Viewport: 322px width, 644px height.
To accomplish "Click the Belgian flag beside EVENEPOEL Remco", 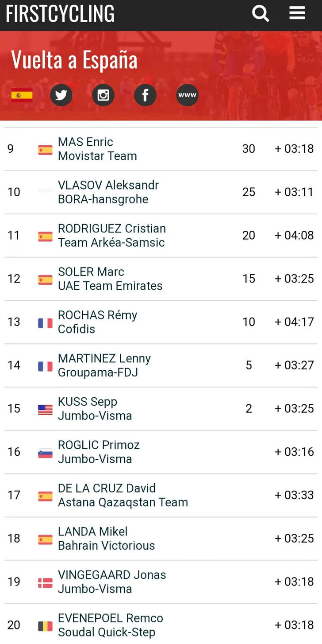I will 45,626.
